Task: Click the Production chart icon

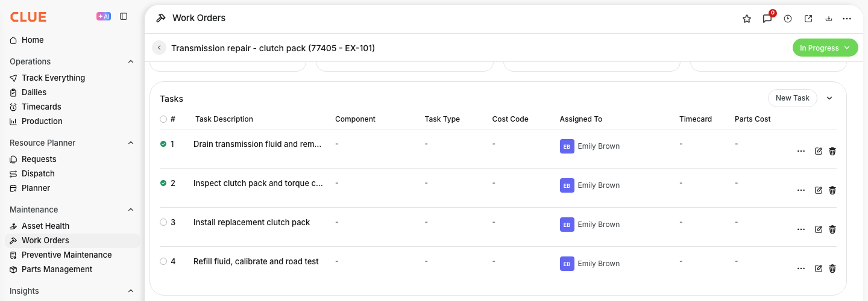Action: (x=13, y=122)
